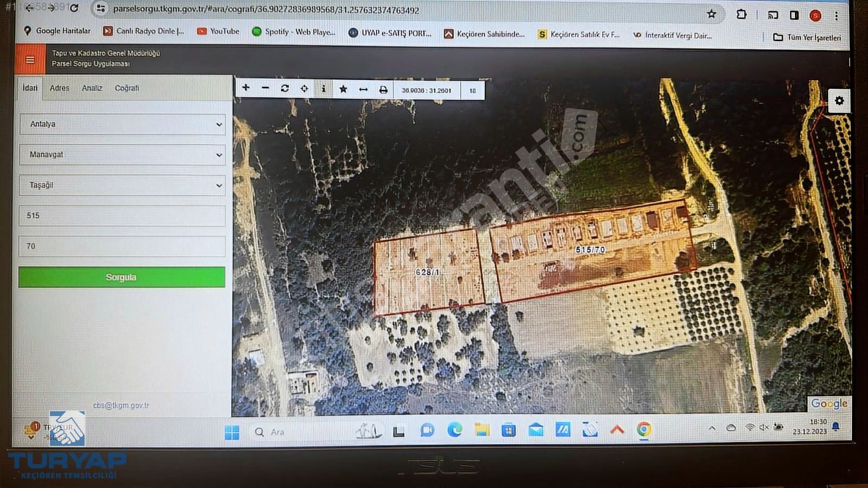
Task: Click the cbs@tkgm.gov.tr email link
Action: (x=121, y=405)
